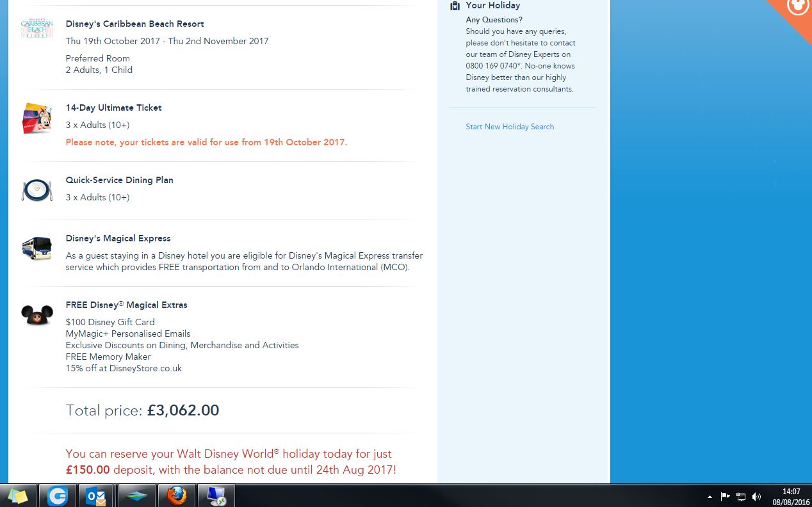Click the FREE Disney Magical Extras heading
Image resolution: width=812 pixels, height=507 pixels.
pos(126,305)
